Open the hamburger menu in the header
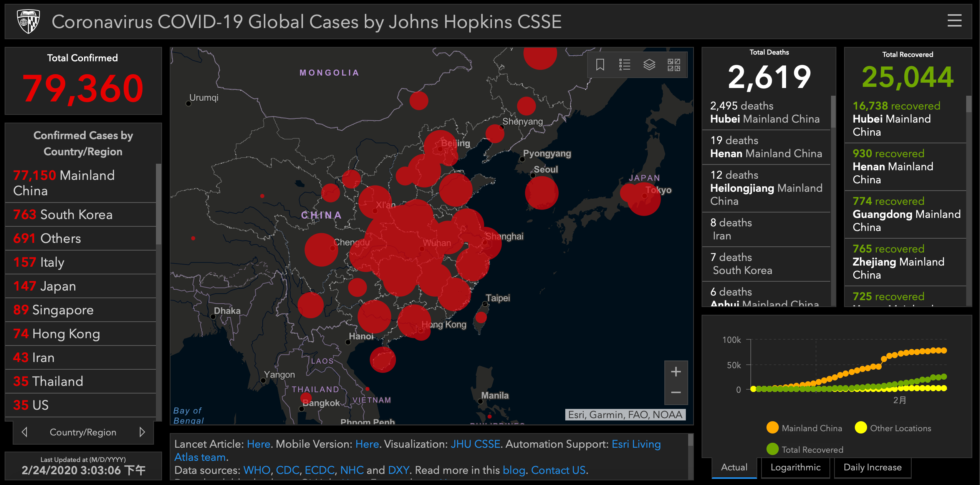Screen dimensions: 980x485 point(954,21)
